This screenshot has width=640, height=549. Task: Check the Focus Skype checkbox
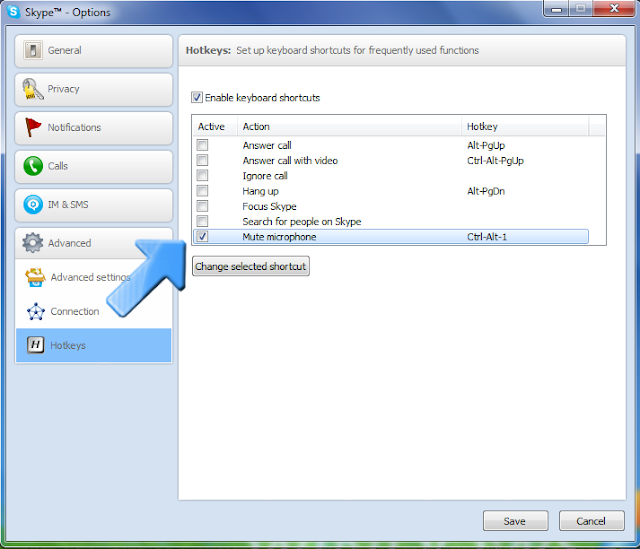click(202, 206)
